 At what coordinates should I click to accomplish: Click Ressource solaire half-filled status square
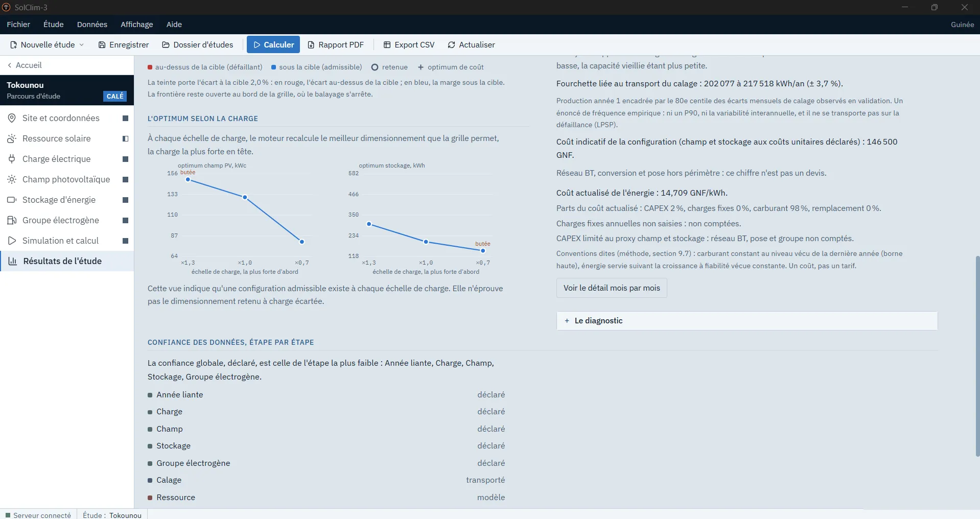pos(125,138)
